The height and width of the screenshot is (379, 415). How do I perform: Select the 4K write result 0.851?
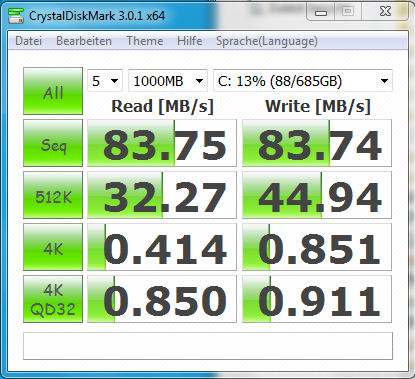click(317, 247)
